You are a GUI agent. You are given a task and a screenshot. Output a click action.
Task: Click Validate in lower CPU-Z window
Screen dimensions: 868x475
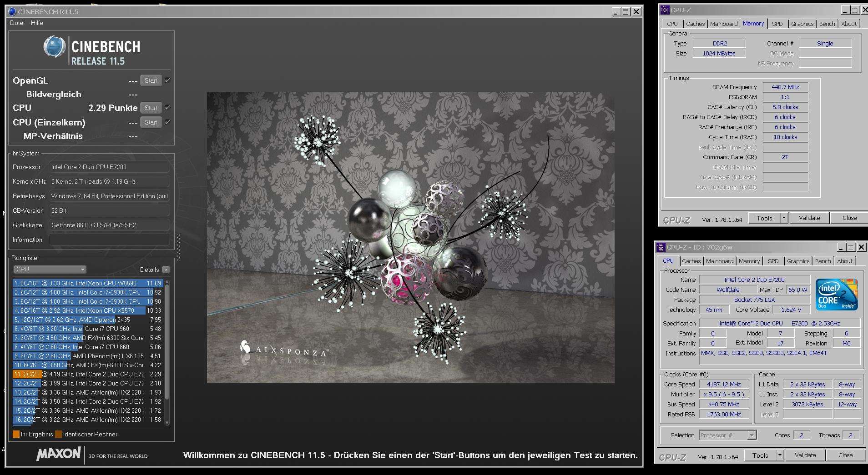(x=805, y=455)
